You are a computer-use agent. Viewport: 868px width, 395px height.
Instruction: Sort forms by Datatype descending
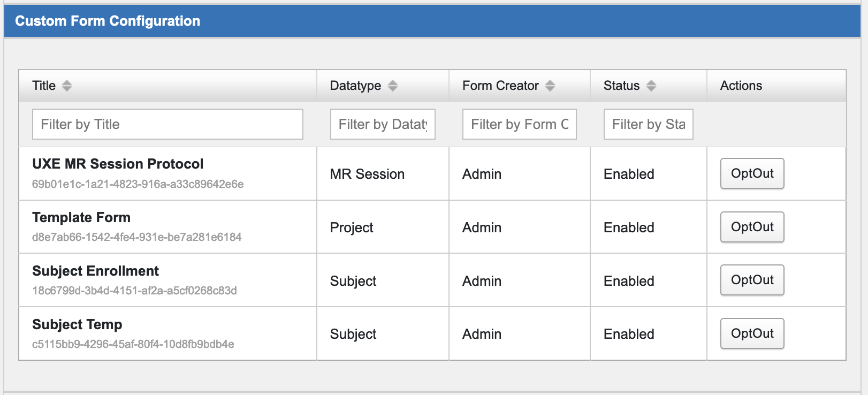(393, 88)
